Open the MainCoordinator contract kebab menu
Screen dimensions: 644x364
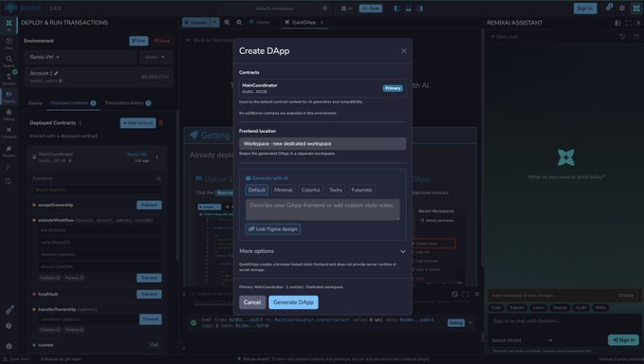click(156, 157)
